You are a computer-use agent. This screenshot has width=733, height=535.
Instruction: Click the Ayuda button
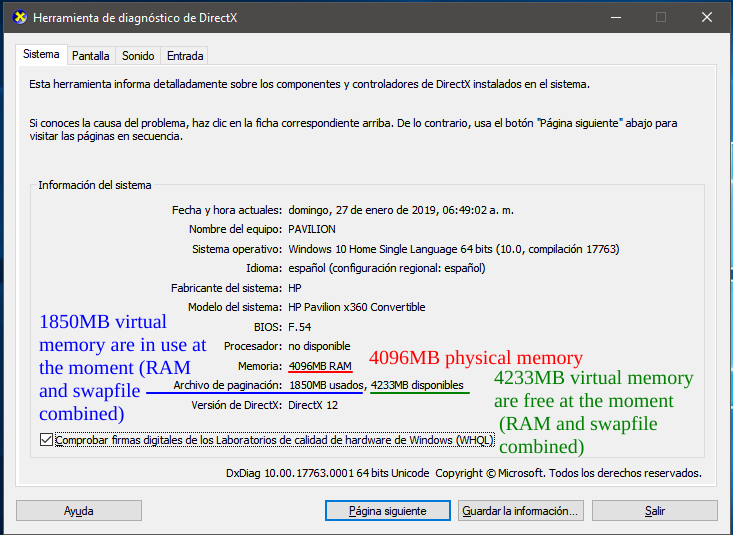(79, 511)
